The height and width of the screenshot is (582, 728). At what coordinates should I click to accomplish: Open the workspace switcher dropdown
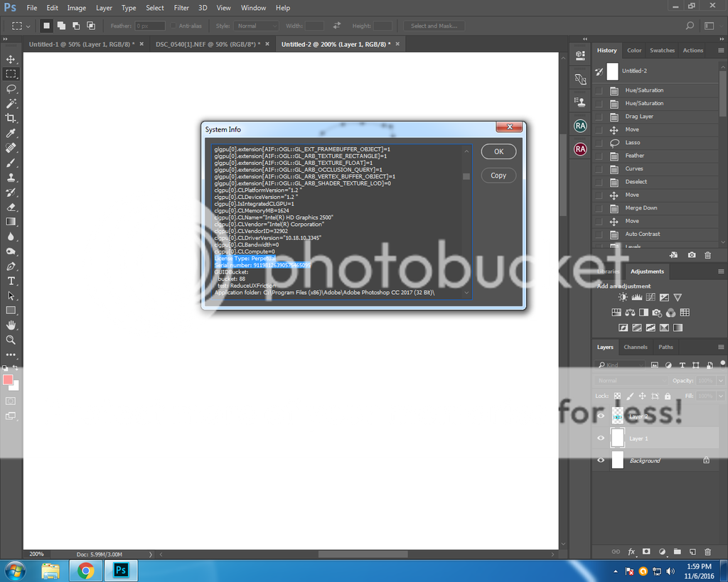[709, 26]
